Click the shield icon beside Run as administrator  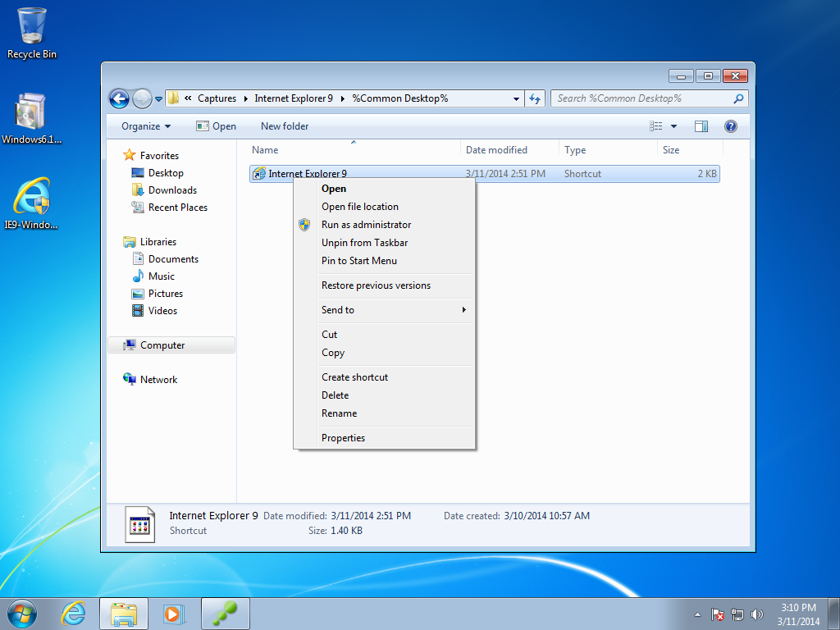click(x=304, y=225)
